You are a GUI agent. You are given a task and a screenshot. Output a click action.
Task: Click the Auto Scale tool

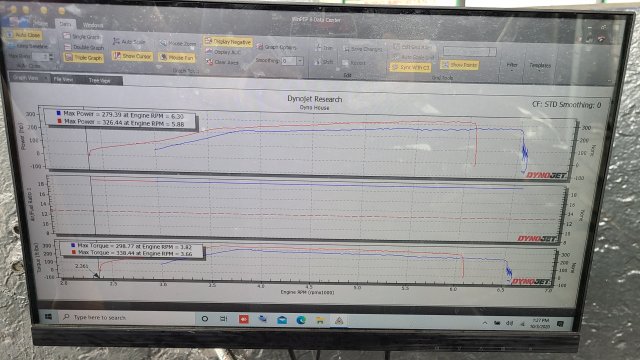[129, 42]
